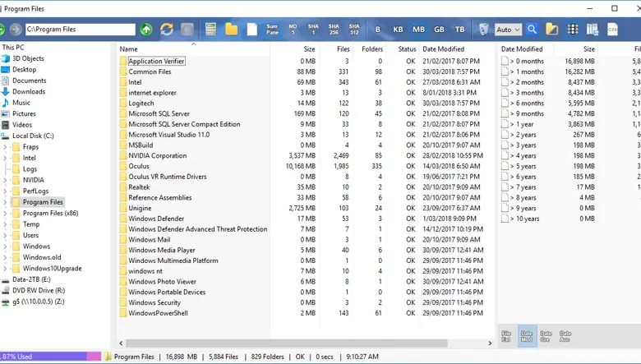This screenshot has height=364, width=641.
Task: Refresh the folder scan
Action: coord(167,29)
